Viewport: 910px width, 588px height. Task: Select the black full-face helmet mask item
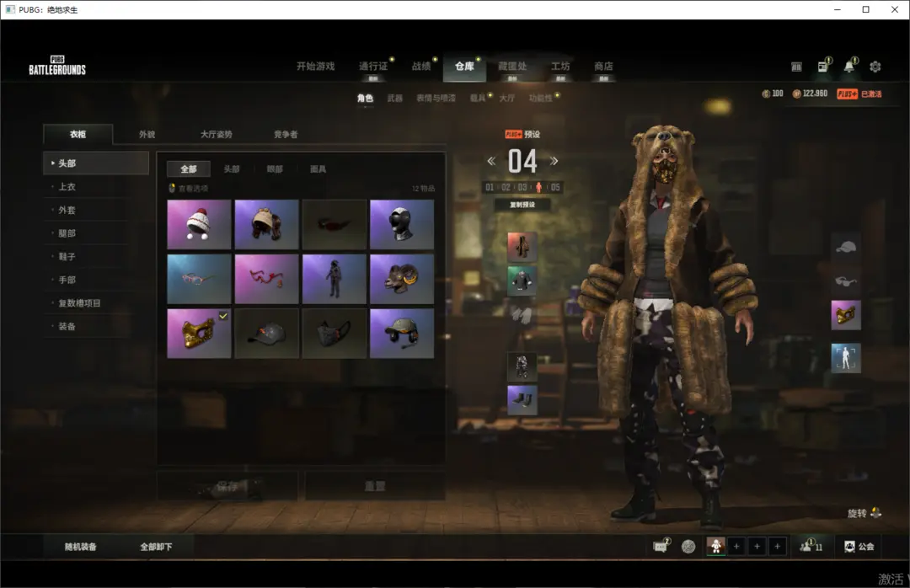(402, 225)
